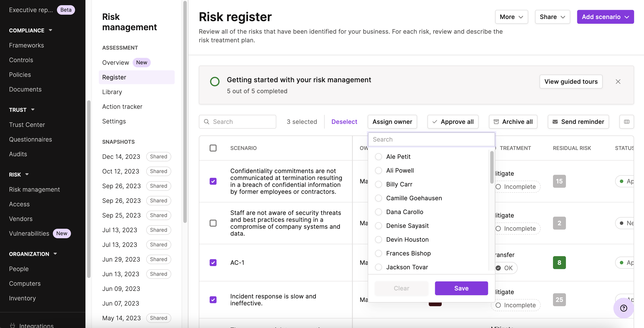Click the column layout icon button
This screenshot has height=328, width=644.
click(626, 121)
